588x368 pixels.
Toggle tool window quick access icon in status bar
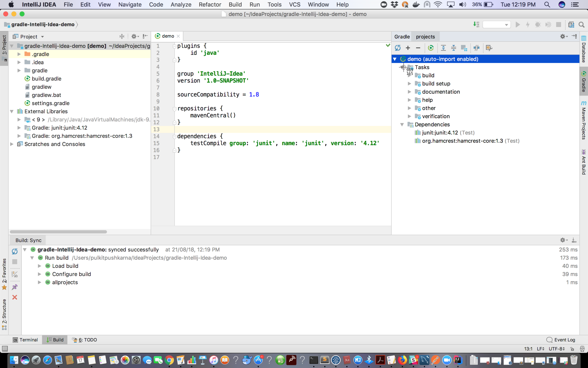coord(5,349)
